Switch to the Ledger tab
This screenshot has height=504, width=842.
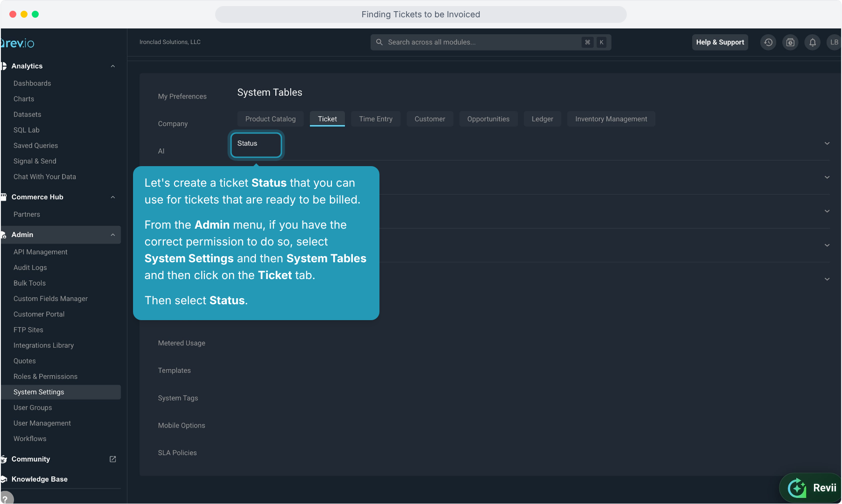point(542,119)
